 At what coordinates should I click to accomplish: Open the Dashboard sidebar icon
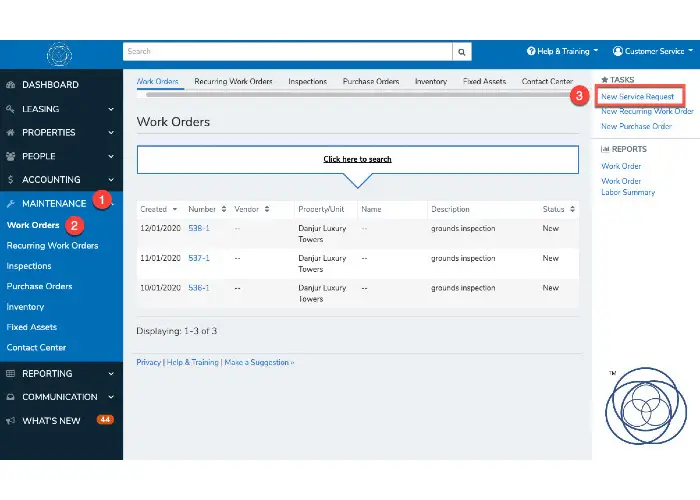tap(11, 85)
